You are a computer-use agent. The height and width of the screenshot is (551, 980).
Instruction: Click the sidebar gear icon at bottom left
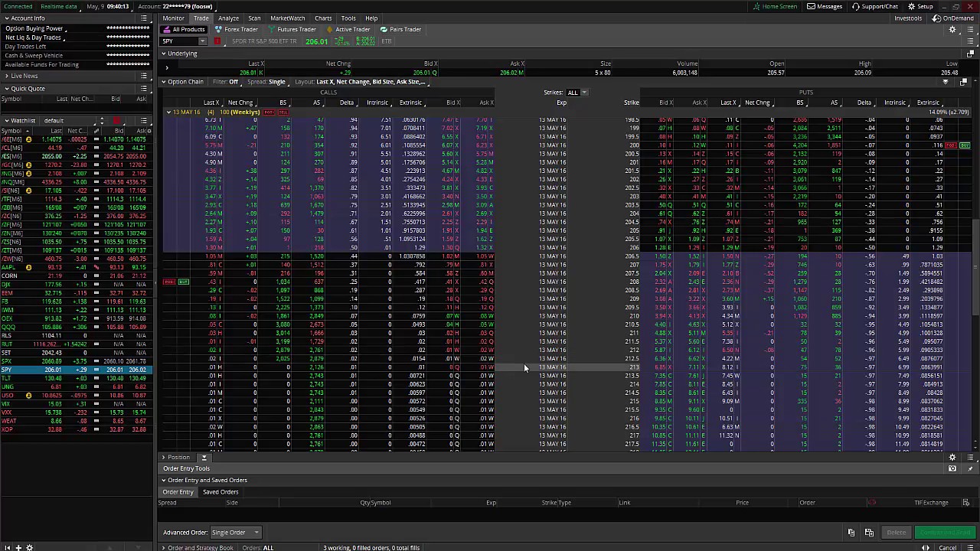click(x=30, y=547)
